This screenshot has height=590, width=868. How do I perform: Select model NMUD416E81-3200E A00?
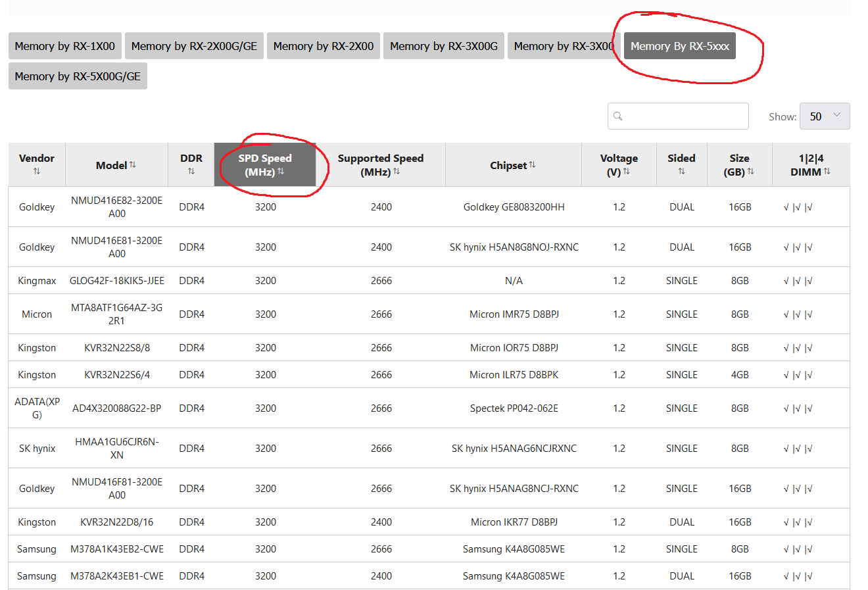tap(116, 247)
